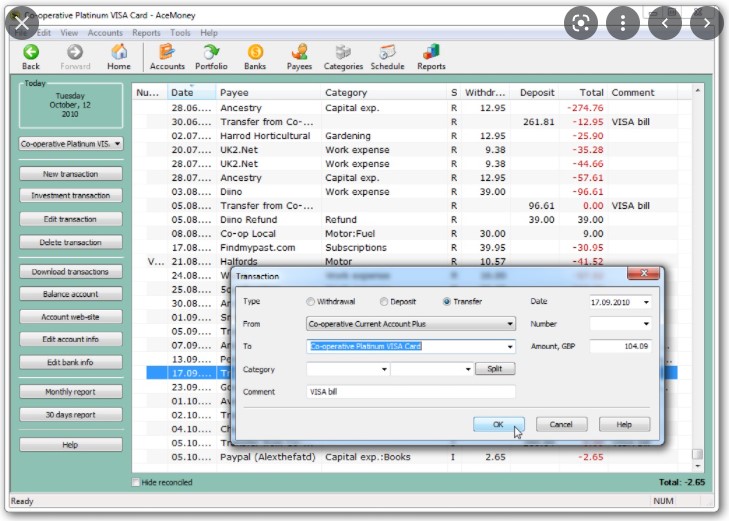The width and height of the screenshot is (729, 521).
Task: Click the Back toolbar icon
Action: point(31,57)
